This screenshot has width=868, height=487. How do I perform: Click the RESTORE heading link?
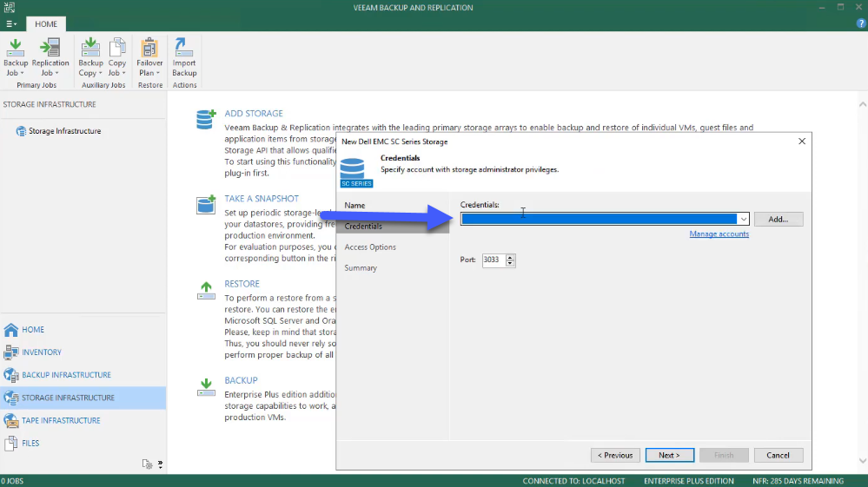pos(242,284)
